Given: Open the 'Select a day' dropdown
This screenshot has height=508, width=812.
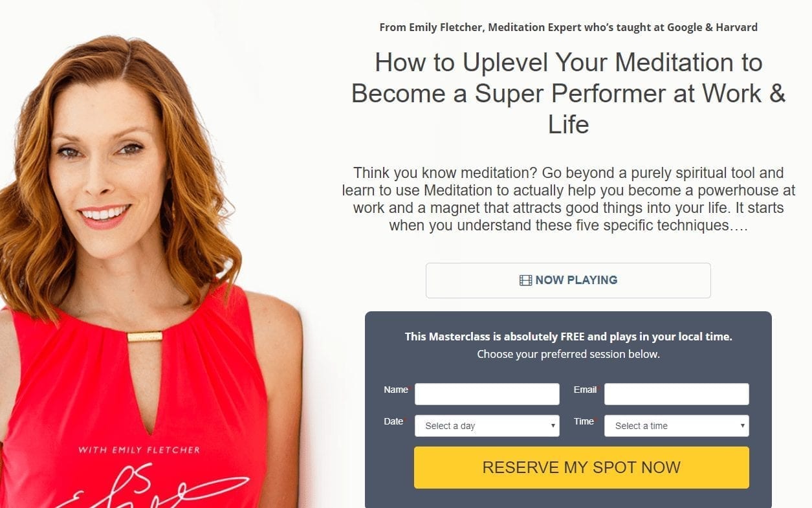Looking at the screenshot, I should 487,426.
